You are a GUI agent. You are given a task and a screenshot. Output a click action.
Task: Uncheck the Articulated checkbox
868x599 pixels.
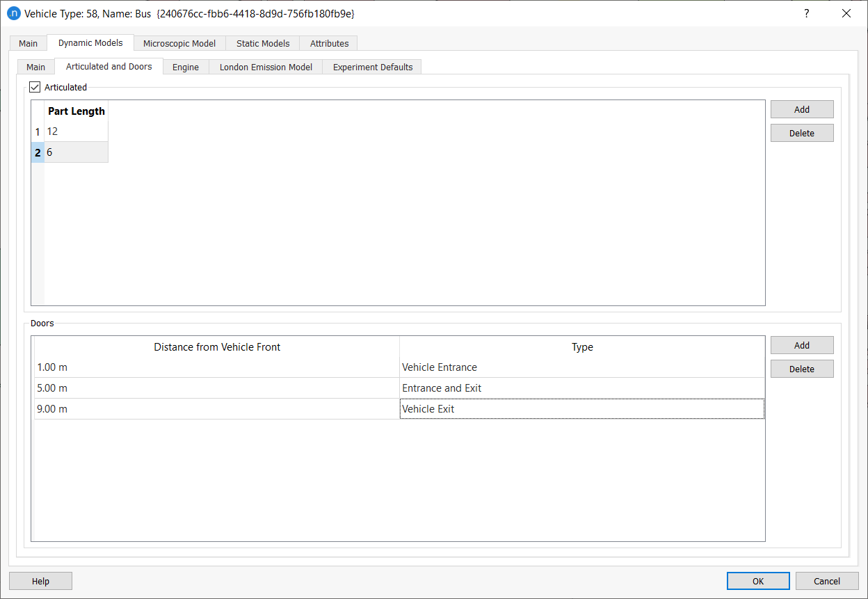pos(35,87)
